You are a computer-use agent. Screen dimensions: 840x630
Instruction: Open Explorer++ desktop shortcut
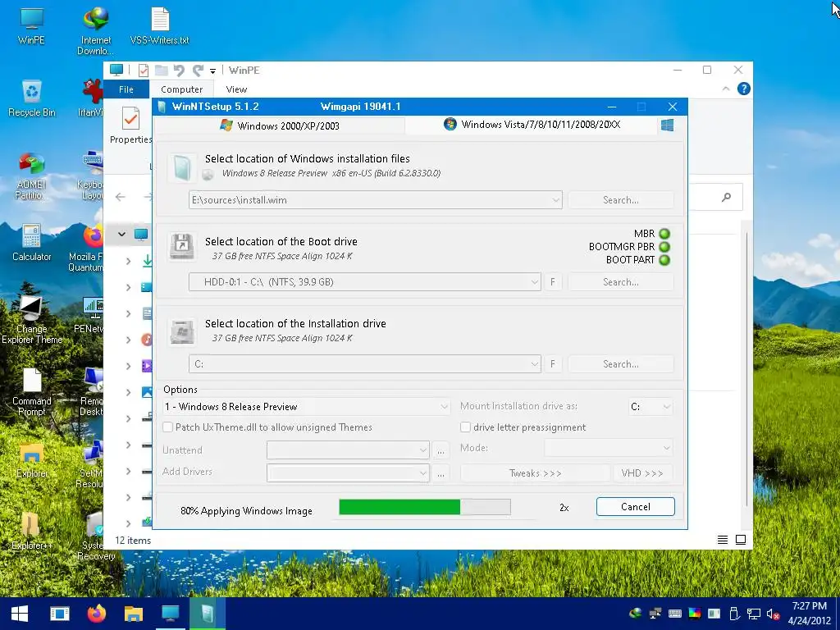[x=32, y=531]
